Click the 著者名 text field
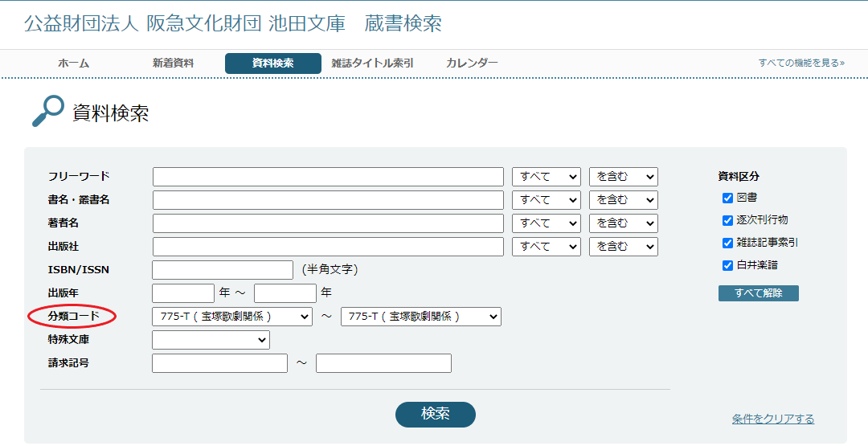 pyautogui.click(x=328, y=223)
